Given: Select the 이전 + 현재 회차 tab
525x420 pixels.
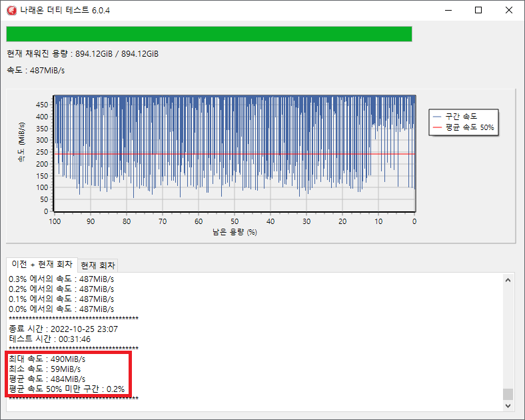Looking at the screenshot, I should [42, 264].
